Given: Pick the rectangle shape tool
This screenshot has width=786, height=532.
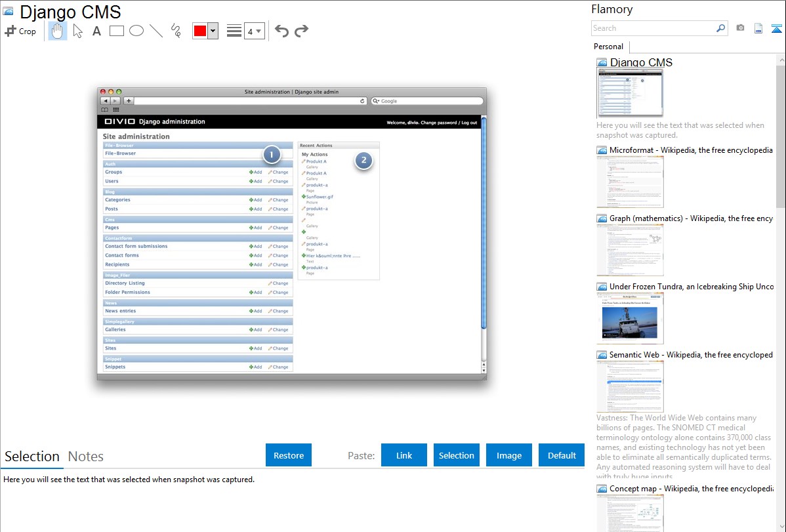Looking at the screenshot, I should coord(116,31).
